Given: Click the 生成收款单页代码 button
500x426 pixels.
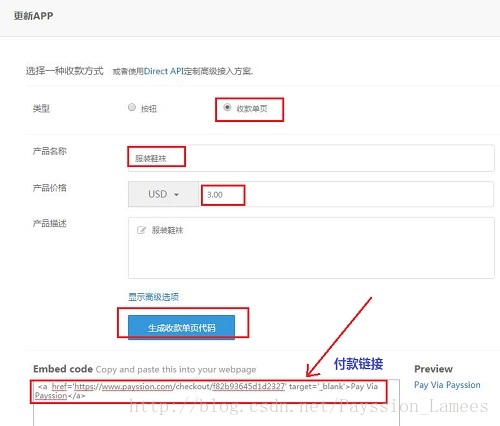Looking at the screenshot, I should click(181, 328).
